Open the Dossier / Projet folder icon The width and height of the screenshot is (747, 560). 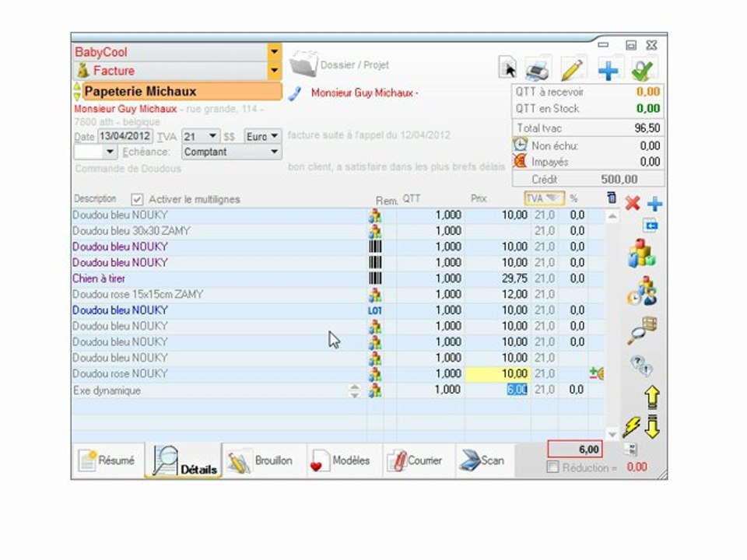[x=303, y=64]
